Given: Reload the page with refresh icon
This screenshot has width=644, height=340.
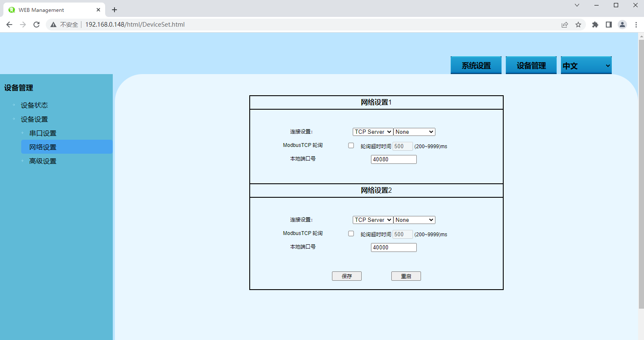Looking at the screenshot, I should click(36, 25).
